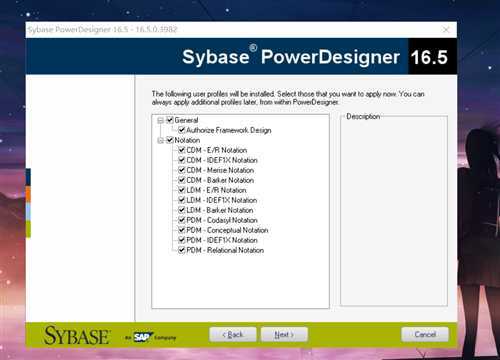
Task: Select the General label in tree
Action: click(x=186, y=120)
